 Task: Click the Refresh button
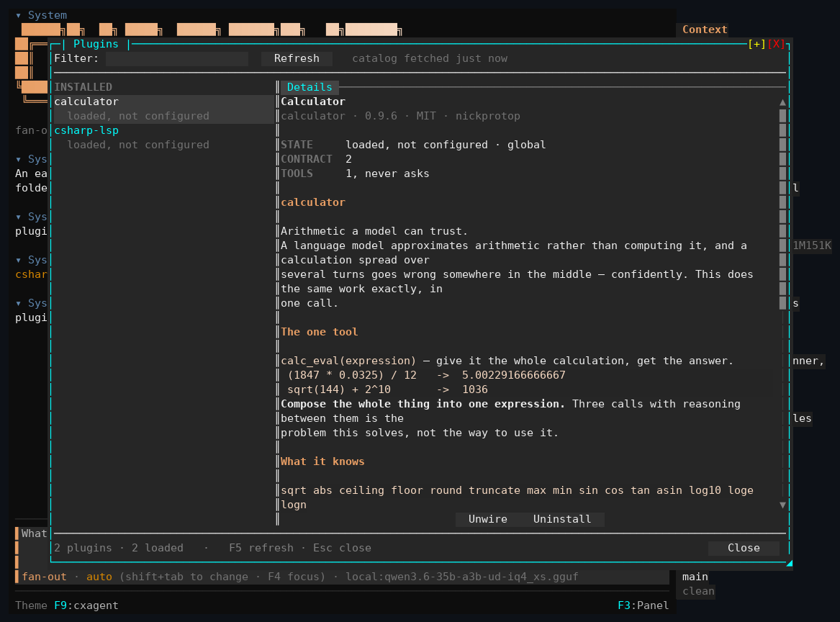point(297,58)
